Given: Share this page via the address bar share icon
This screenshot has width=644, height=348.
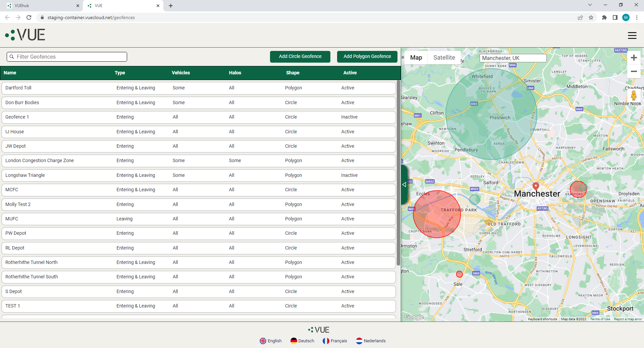Looking at the screenshot, I should 580,17.
